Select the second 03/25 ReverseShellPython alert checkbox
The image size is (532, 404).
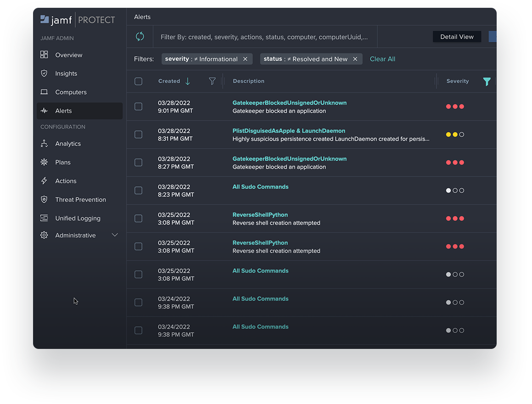point(139,247)
